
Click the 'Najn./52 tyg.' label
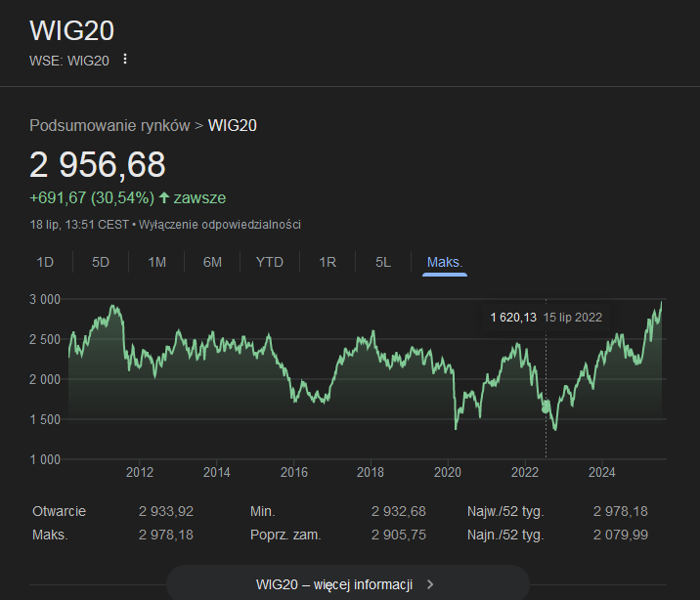[505, 535]
